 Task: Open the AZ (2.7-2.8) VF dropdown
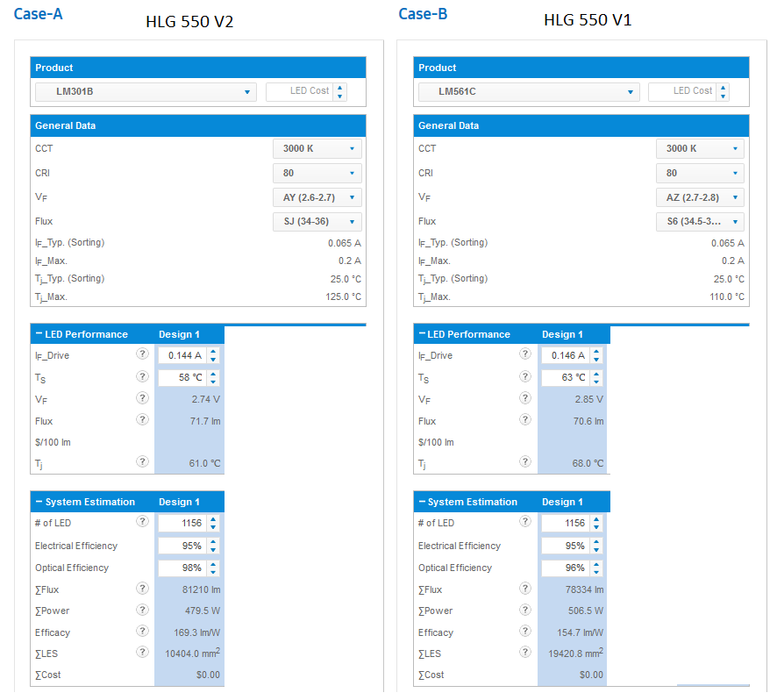pyautogui.click(x=700, y=197)
